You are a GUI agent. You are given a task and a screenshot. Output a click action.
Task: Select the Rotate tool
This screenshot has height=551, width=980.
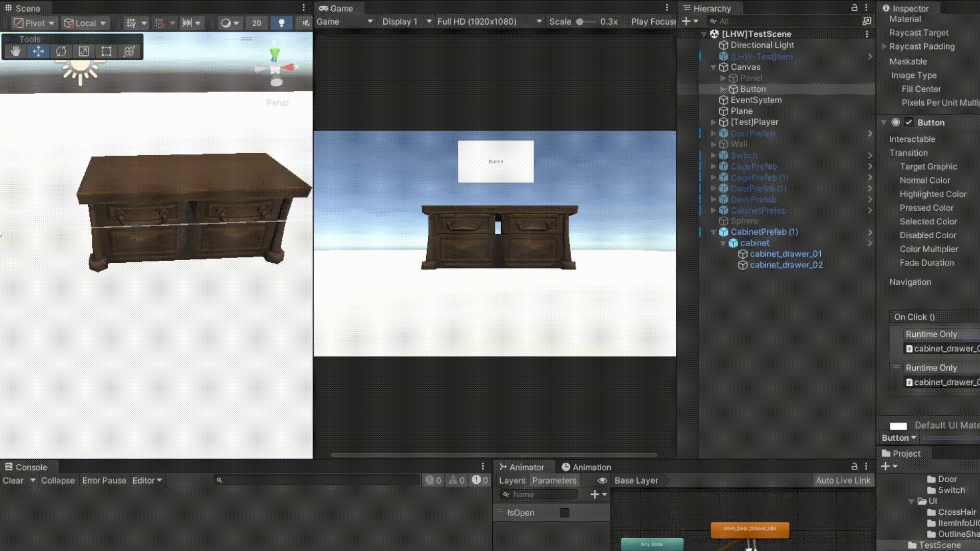pyautogui.click(x=61, y=51)
